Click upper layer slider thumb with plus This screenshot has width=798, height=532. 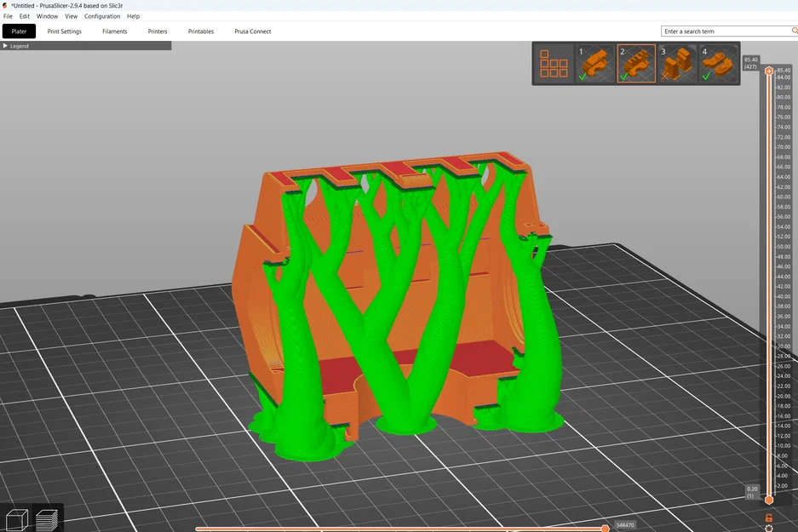(x=769, y=71)
